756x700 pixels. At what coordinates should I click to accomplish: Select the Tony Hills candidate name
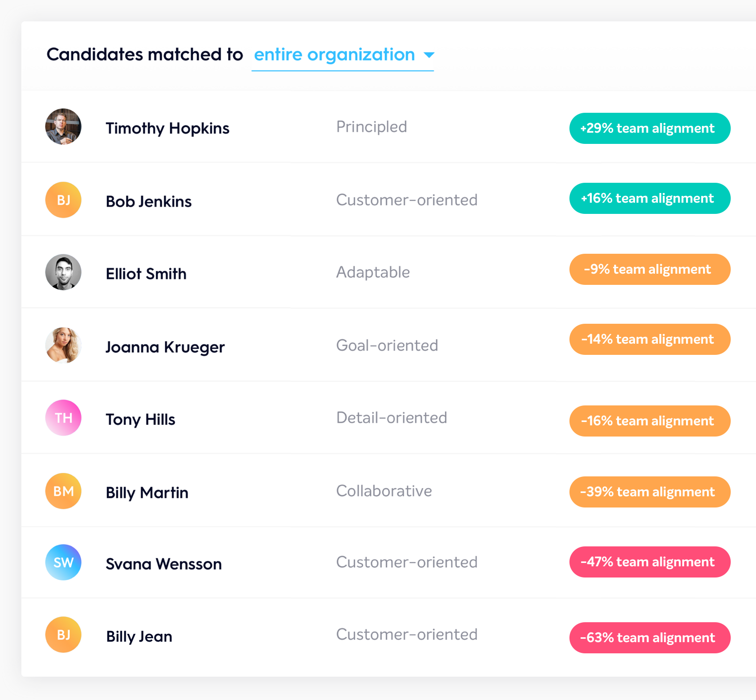[x=140, y=420]
